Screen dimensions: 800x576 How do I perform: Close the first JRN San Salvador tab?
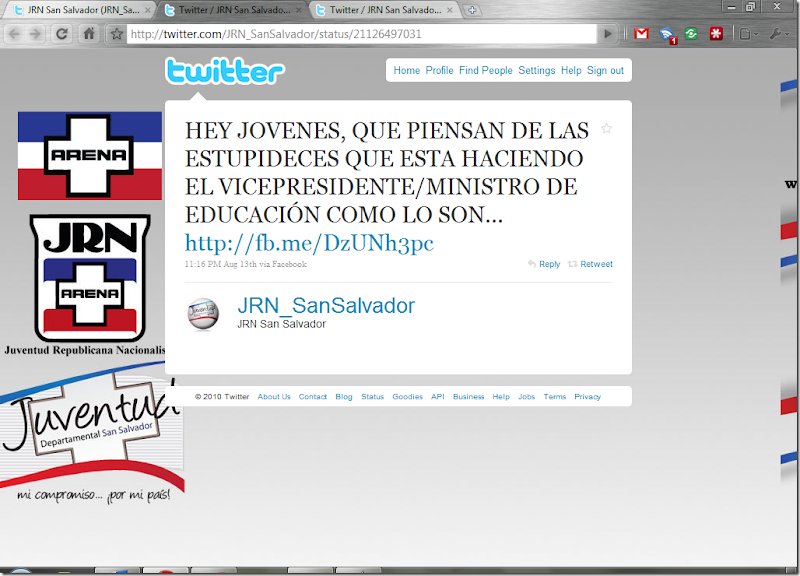[x=147, y=10]
